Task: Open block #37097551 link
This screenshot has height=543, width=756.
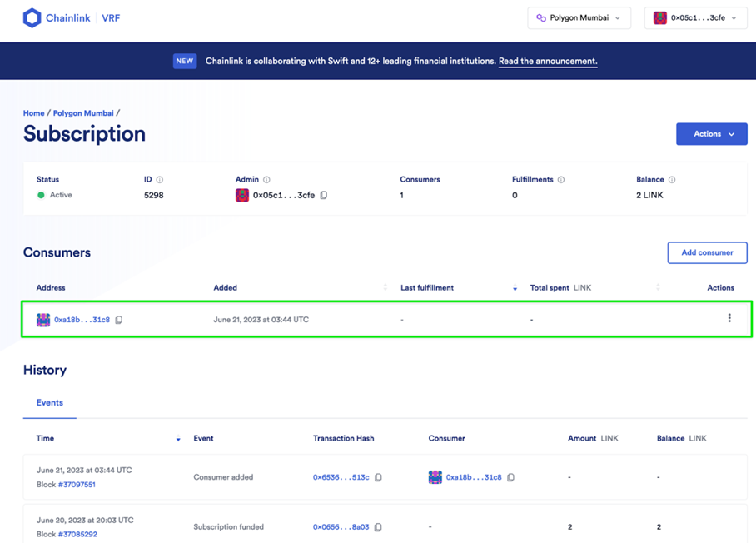Action: coord(77,484)
